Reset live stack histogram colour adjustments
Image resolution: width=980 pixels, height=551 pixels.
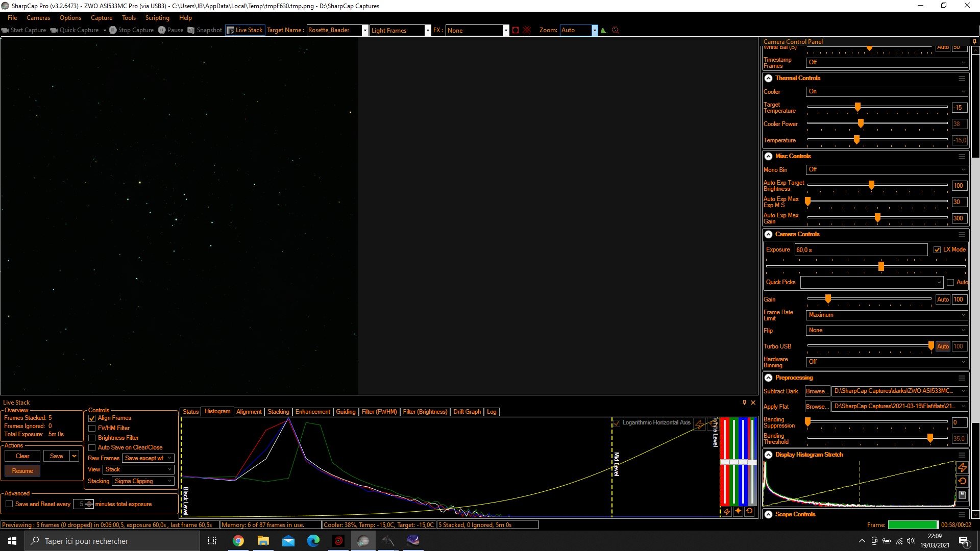pyautogui.click(x=749, y=511)
